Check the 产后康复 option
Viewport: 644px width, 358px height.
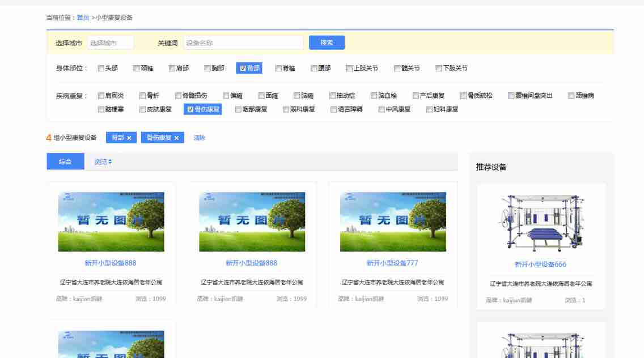[x=416, y=96]
